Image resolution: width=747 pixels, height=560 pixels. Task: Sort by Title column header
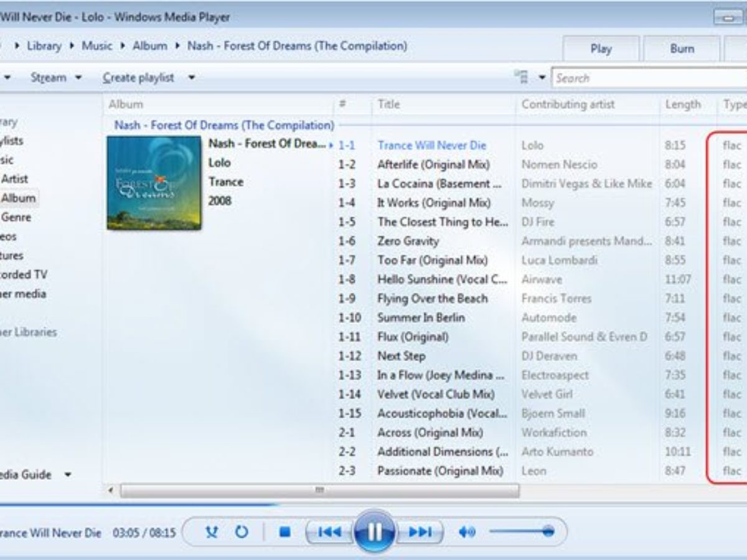(388, 104)
